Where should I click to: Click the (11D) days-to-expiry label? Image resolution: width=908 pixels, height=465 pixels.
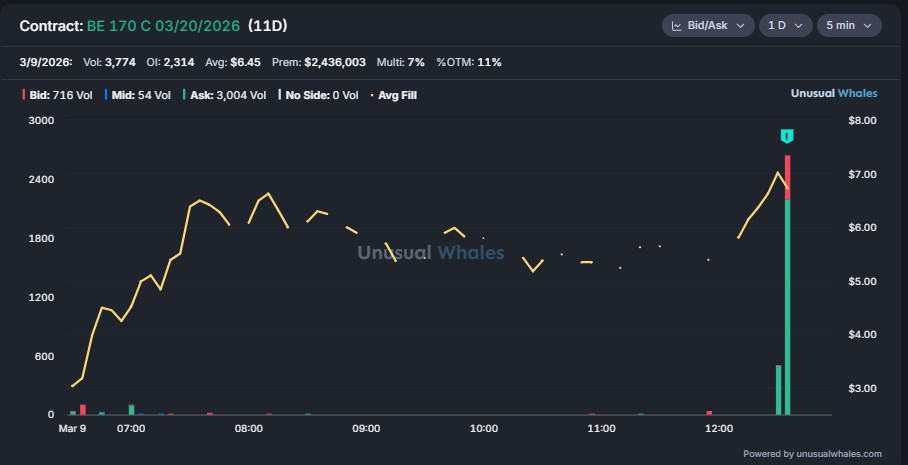point(268,26)
